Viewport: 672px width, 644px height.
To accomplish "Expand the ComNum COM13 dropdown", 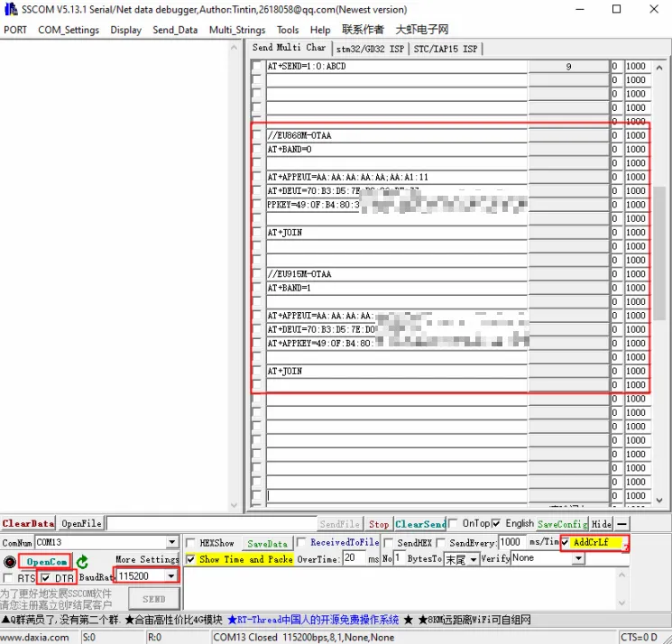I will pyautogui.click(x=171, y=543).
